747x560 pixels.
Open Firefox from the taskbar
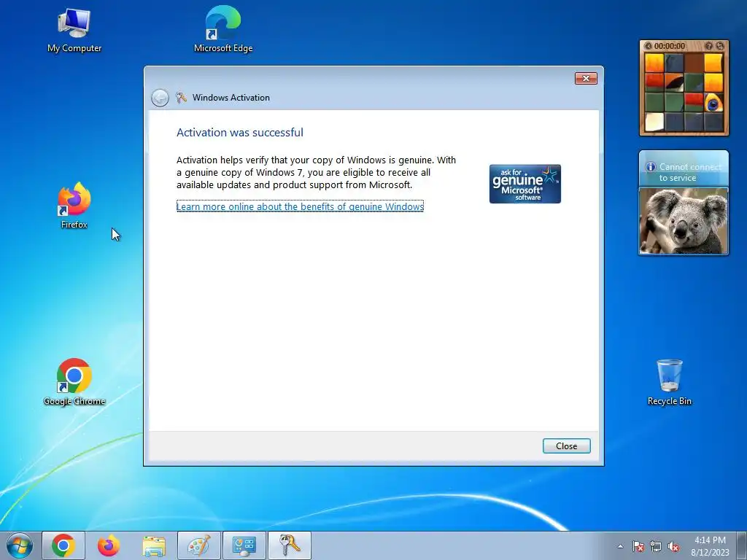pos(109,545)
